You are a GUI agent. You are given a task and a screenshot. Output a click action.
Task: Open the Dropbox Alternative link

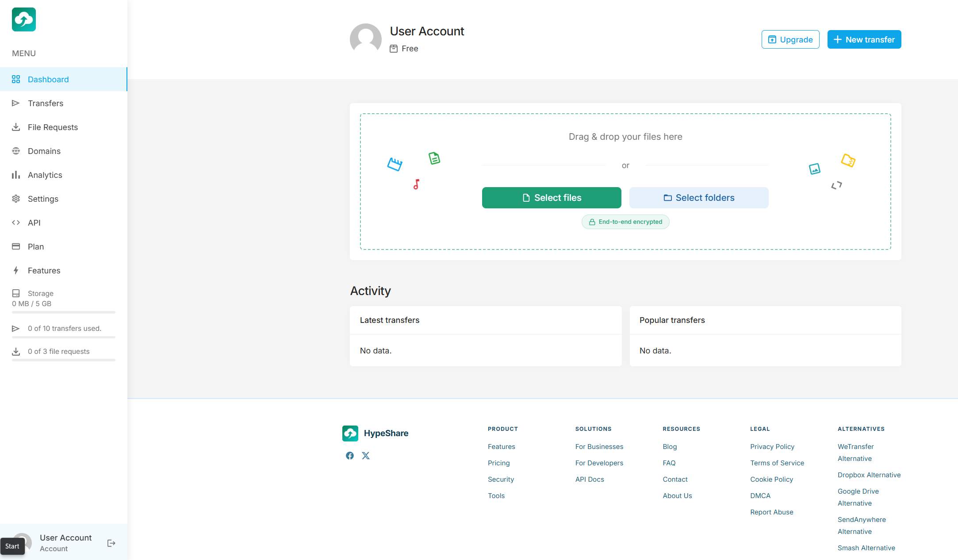click(869, 475)
